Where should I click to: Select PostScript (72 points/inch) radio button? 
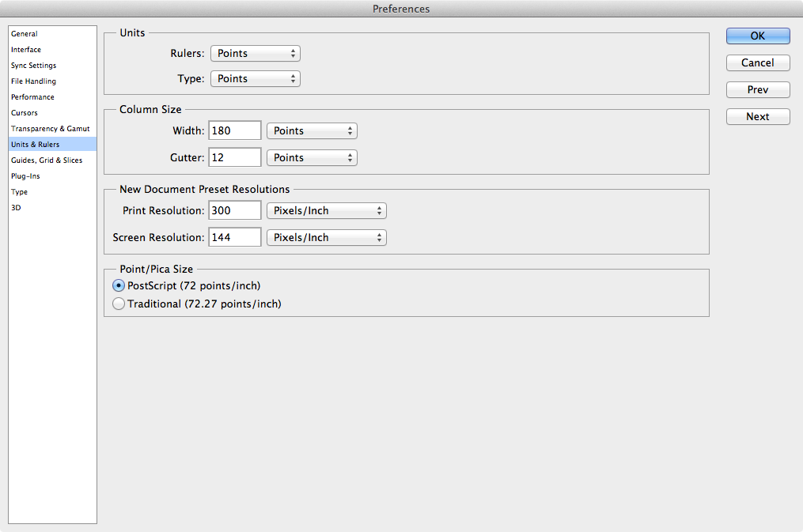[119, 285]
